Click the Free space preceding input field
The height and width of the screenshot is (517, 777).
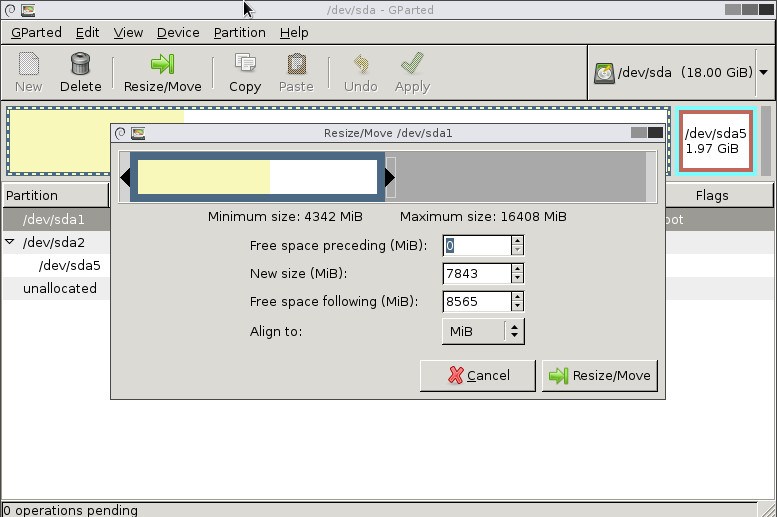[x=477, y=245]
